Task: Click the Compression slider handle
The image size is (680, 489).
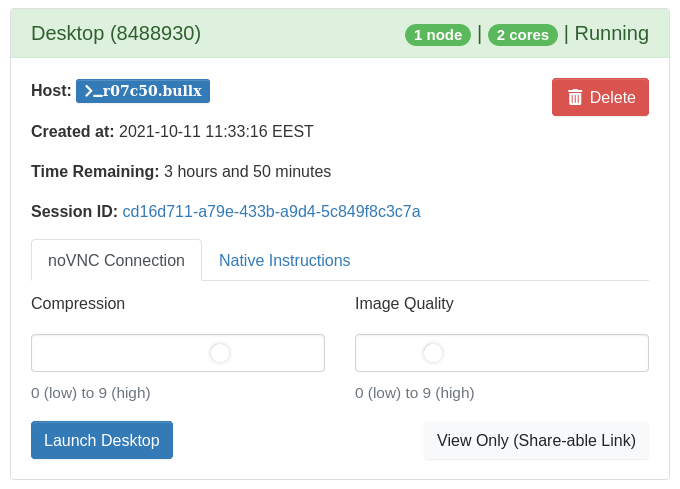Action: tap(220, 353)
